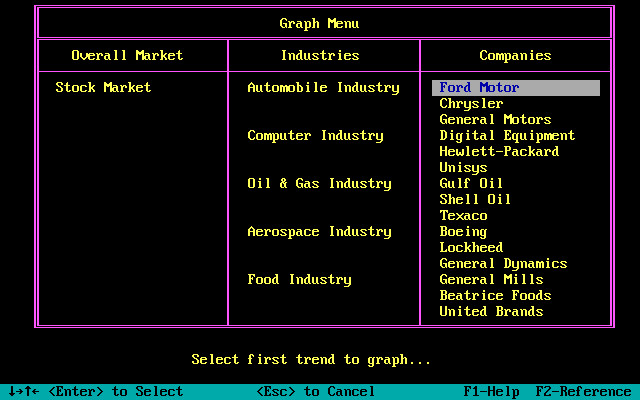Viewport: 640px width, 400px height.
Task: Pick Computer Industry from the Industries list
Action: click(x=315, y=136)
